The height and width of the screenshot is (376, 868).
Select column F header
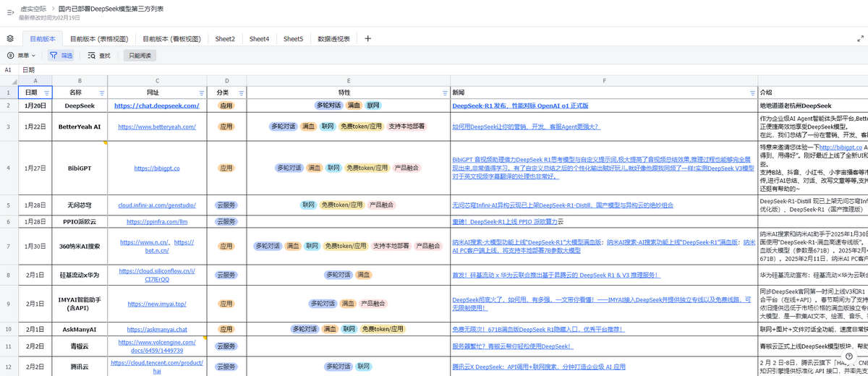coord(604,81)
